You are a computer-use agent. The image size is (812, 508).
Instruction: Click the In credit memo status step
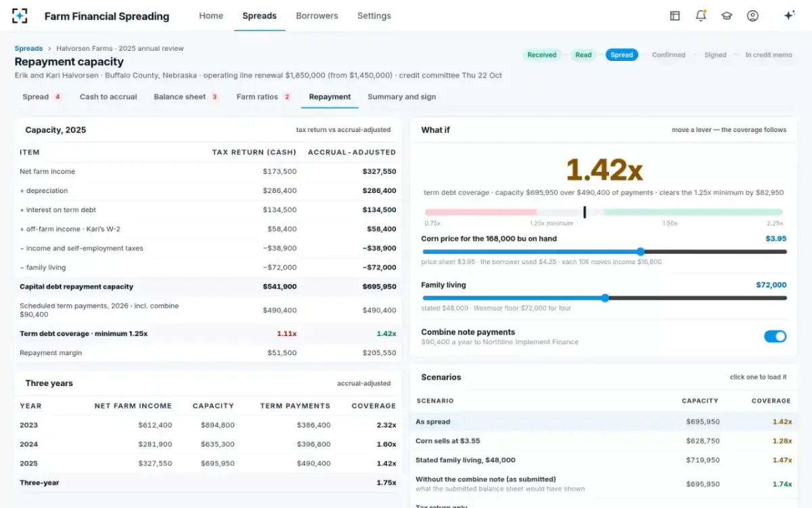point(769,55)
